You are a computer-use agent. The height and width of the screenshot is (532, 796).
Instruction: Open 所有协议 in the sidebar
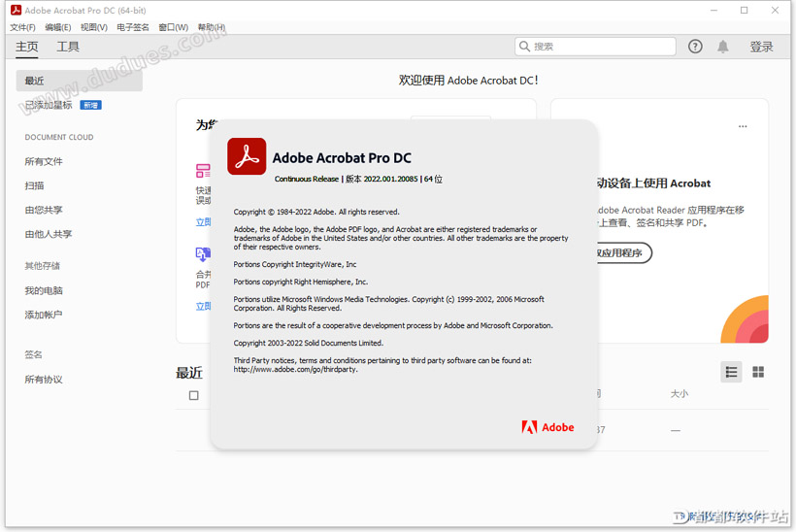44,380
